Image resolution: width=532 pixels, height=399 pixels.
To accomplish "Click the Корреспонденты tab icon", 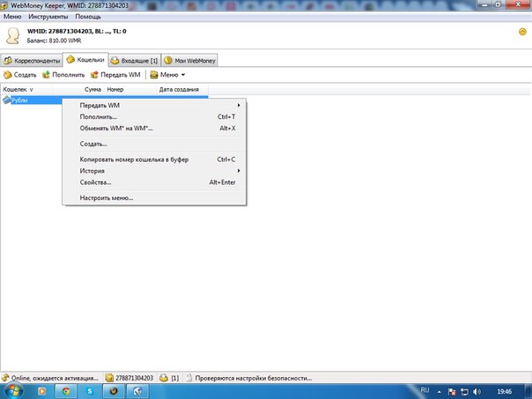I will 8,61.
